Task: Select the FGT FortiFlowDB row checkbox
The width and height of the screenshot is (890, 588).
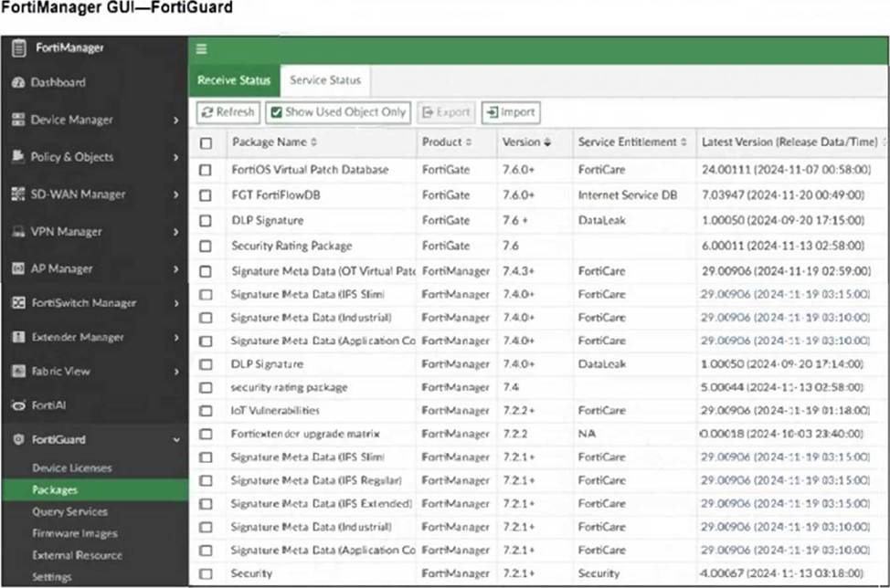Action: pyautogui.click(x=206, y=195)
